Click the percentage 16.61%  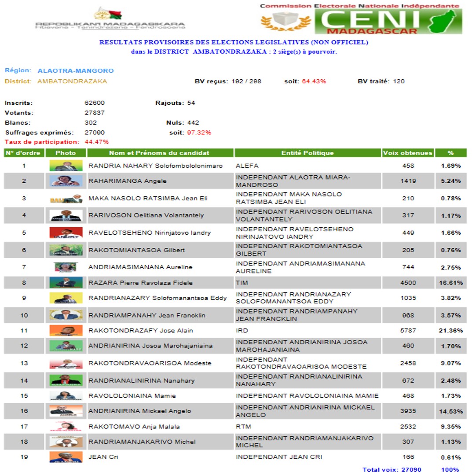(x=451, y=283)
